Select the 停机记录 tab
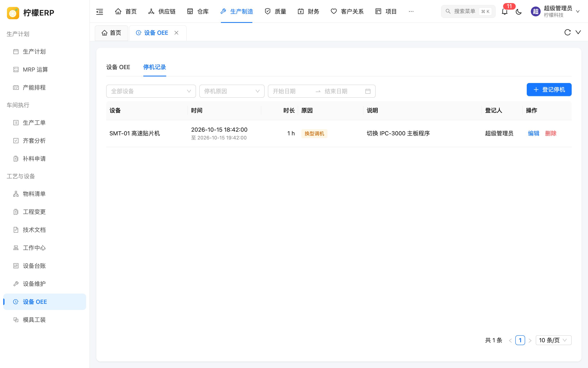Image resolution: width=588 pixels, height=368 pixels. 155,67
